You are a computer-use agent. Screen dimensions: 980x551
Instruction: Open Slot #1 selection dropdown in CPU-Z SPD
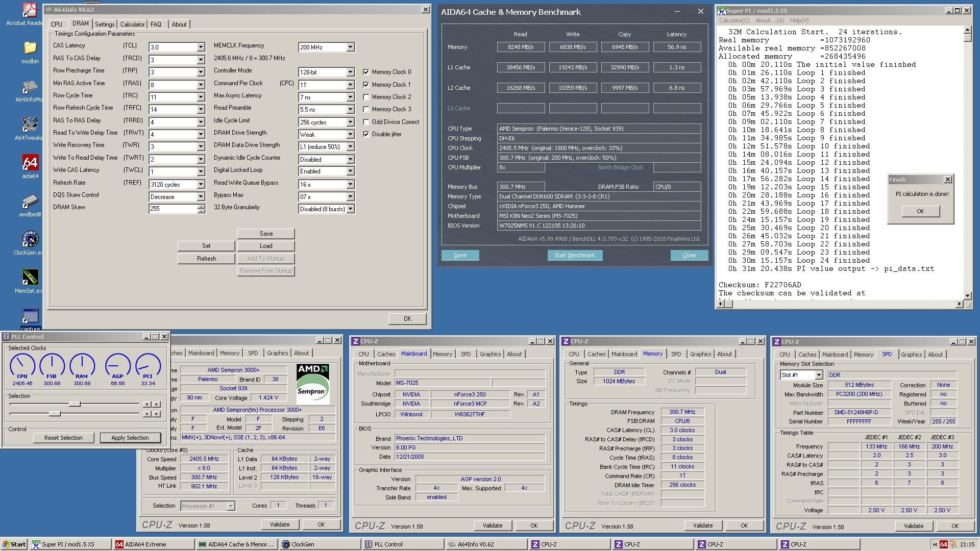coord(819,375)
